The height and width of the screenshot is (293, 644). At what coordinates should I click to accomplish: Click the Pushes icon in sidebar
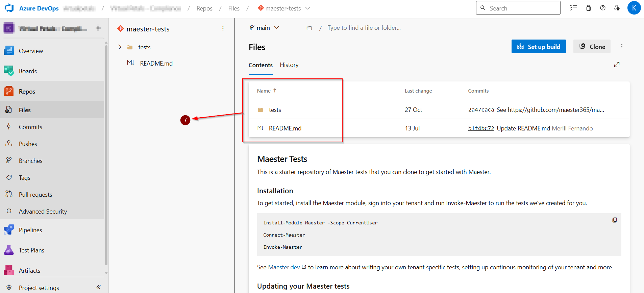point(9,144)
